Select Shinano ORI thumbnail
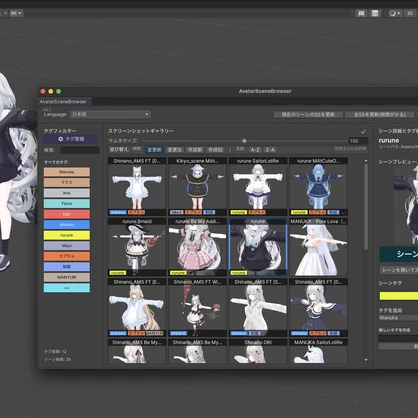 coord(258,351)
